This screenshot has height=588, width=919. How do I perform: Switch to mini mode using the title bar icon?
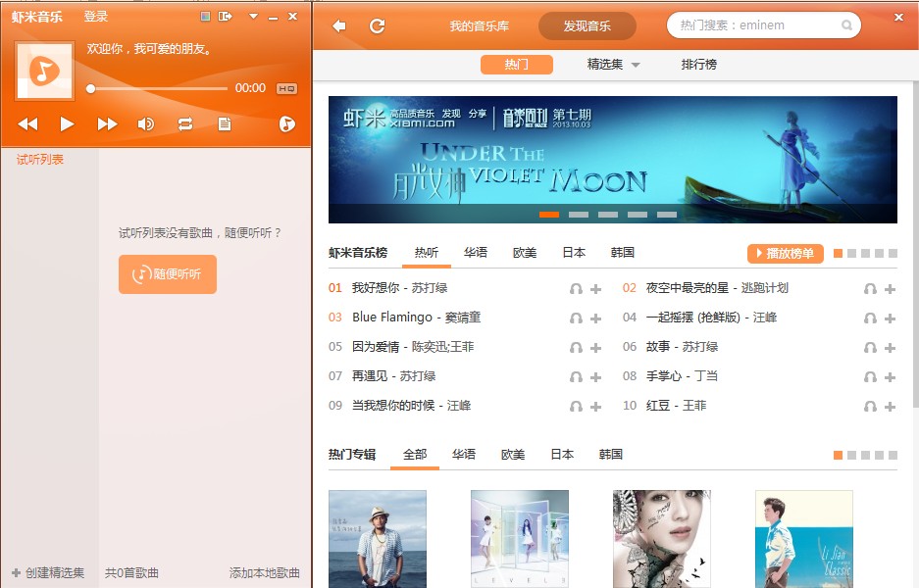[x=227, y=17]
